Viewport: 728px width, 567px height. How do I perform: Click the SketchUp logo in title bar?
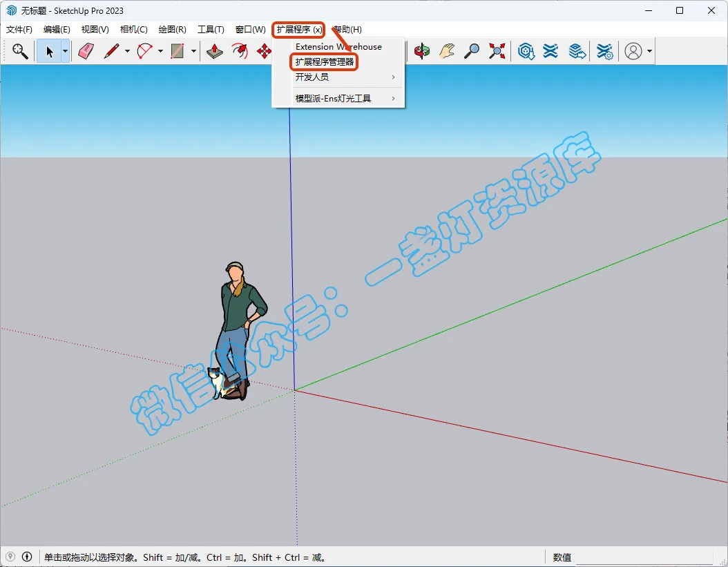[12, 10]
